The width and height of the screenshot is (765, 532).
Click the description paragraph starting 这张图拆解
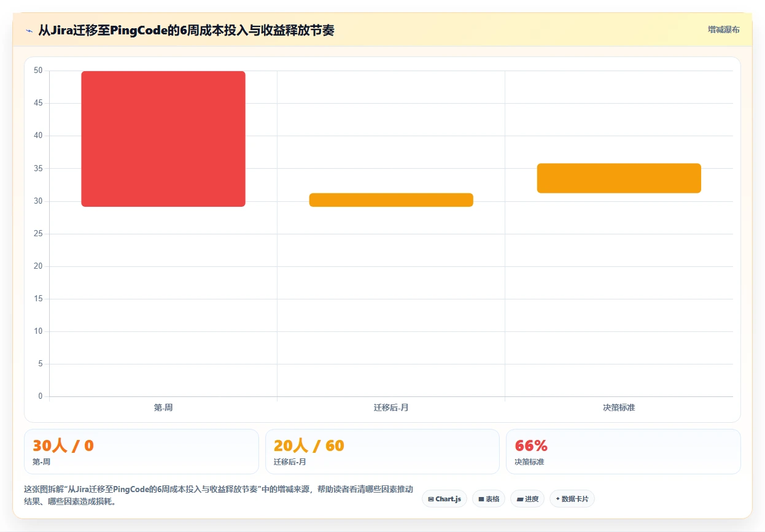[219, 495]
